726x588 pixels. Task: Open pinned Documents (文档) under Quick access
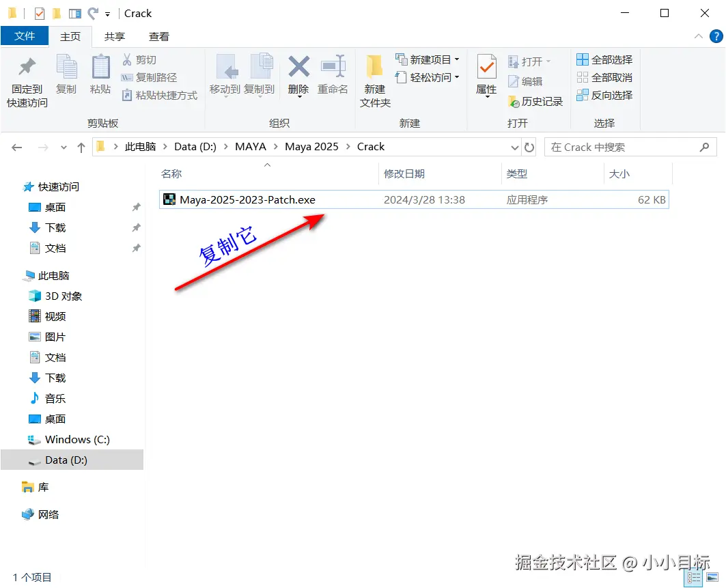click(x=55, y=248)
